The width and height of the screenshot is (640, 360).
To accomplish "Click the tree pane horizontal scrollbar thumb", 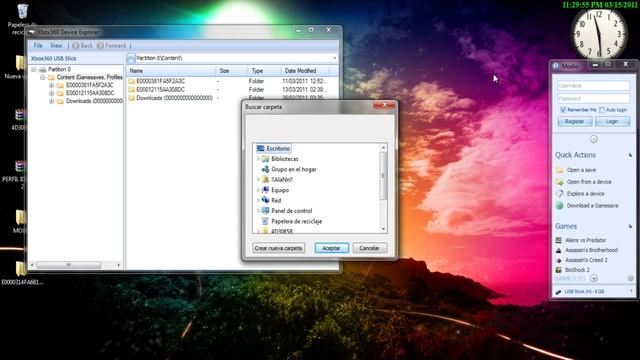I will [69, 265].
